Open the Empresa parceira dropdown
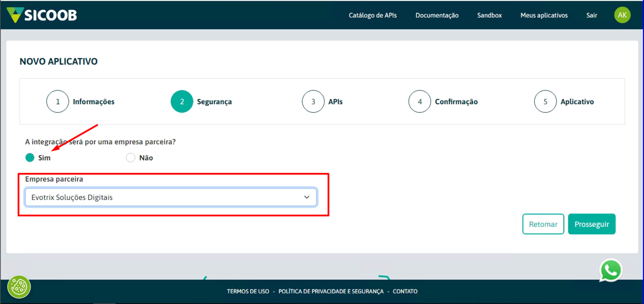644x304 pixels. (170, 198)
